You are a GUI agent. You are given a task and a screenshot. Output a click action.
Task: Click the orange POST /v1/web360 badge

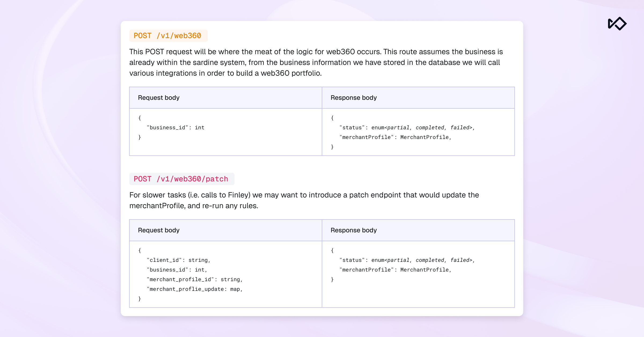pyautogui.click(x=168, y=36)
